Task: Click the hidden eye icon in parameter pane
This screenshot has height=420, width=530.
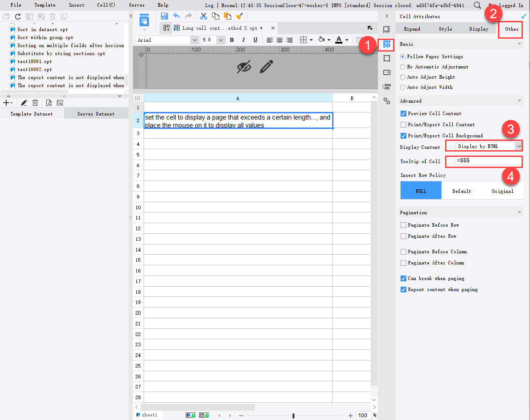Action: click(244, 67)
